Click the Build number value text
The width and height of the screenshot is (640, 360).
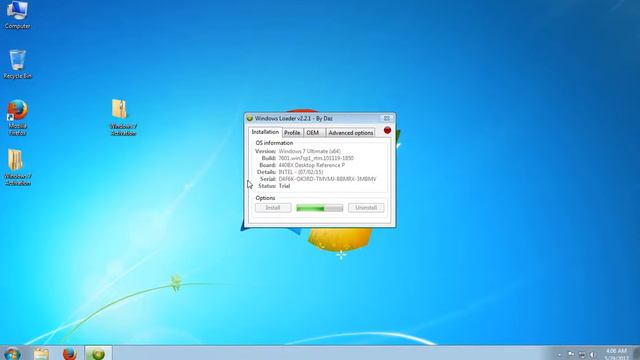coord(316,158)
